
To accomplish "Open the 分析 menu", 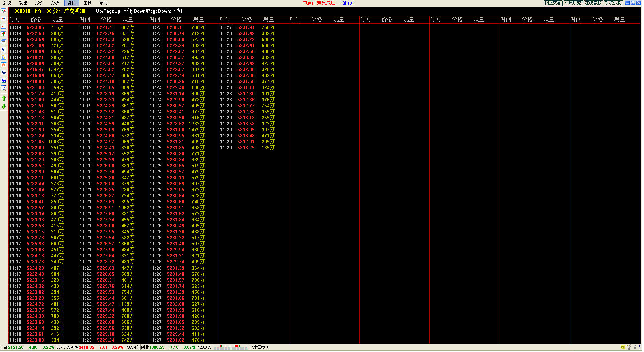I will (x=55, y=3).
